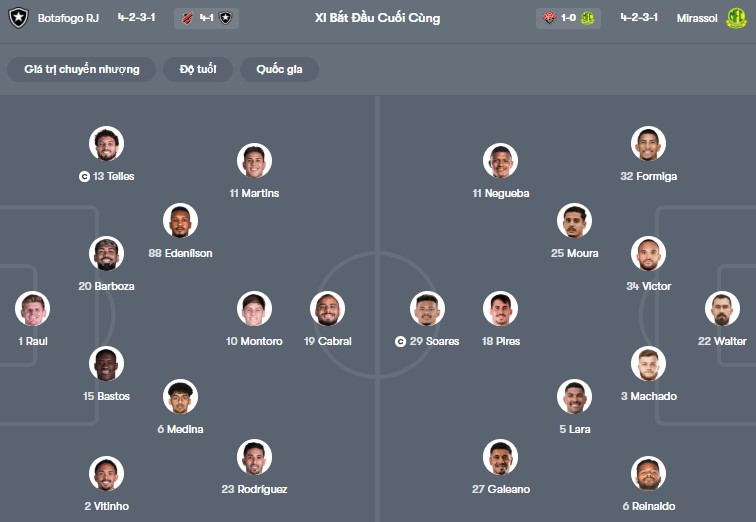Open Mirassol's last match 1-0 result
This screenshot has height=522, width=756.
(568, 18)
